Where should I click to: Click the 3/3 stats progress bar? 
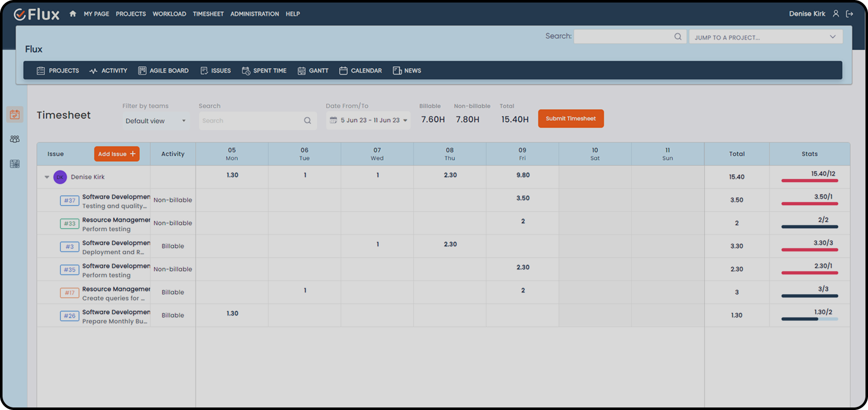(x=810, y=296)
